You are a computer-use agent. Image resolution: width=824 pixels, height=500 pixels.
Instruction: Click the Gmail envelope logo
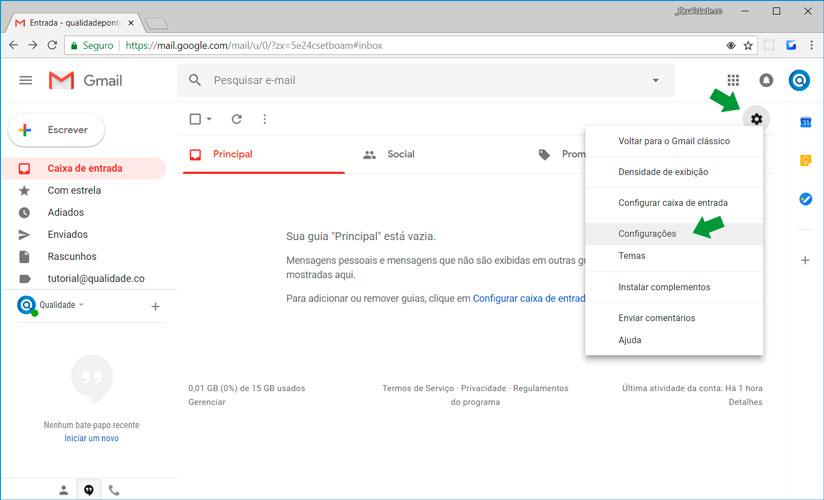[61, 80]
